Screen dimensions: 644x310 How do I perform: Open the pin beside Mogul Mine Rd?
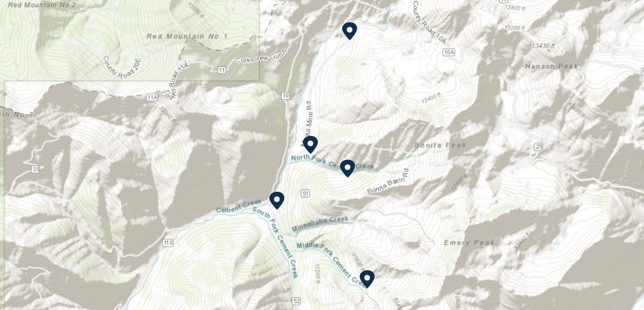pyautogui.click(x=310, y=144)
